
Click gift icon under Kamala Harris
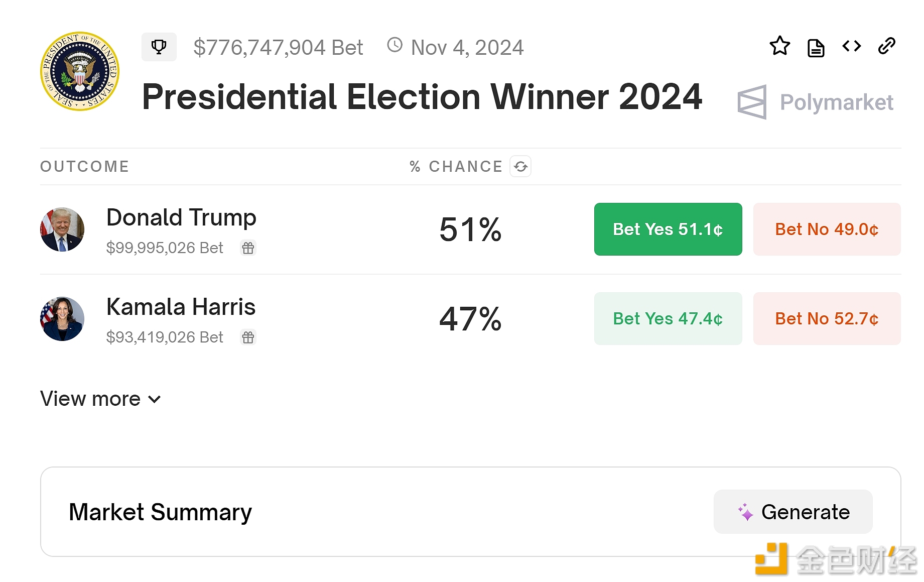pos(248,337)
